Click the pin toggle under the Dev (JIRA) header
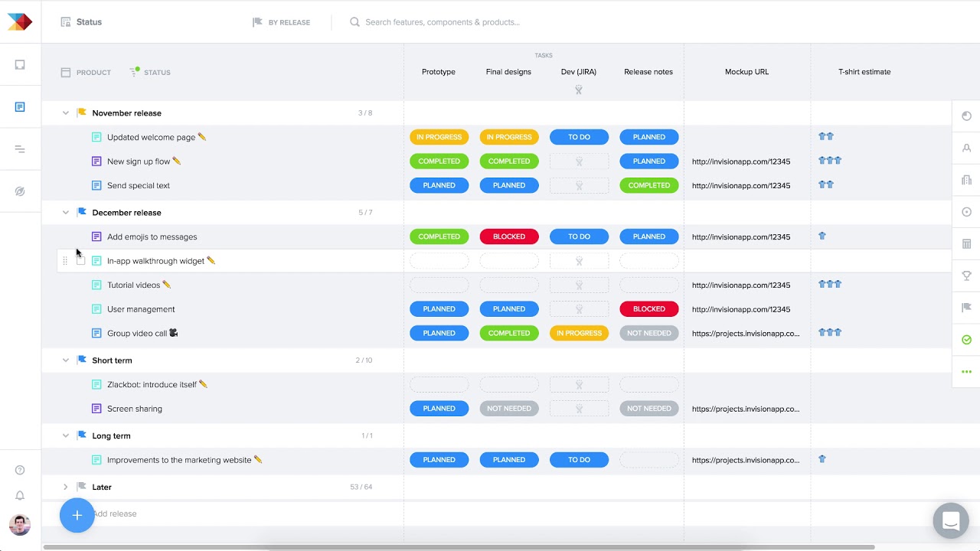Image resolution: width=980 pixels, height=551 pixels. click(579, 90)
